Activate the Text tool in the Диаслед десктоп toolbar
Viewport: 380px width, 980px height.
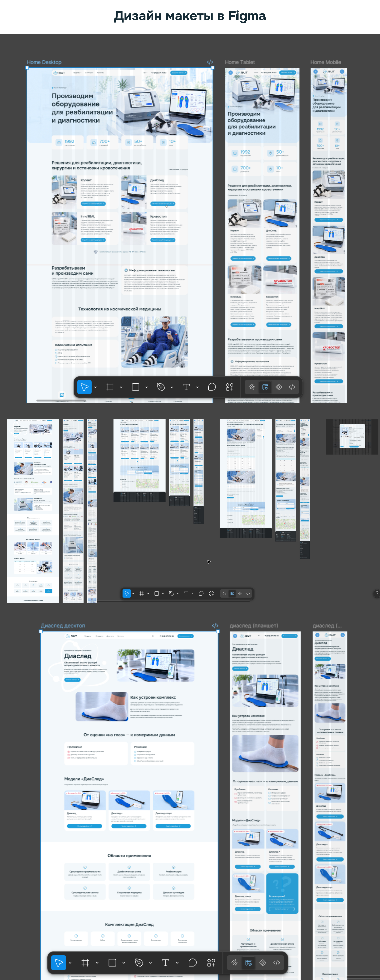pos(165,963)
